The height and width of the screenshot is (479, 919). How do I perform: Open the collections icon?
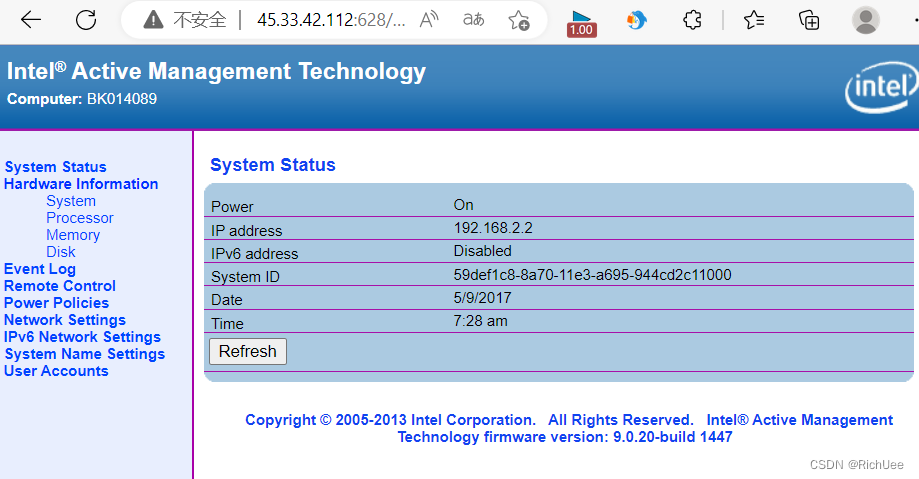(809, 20)
